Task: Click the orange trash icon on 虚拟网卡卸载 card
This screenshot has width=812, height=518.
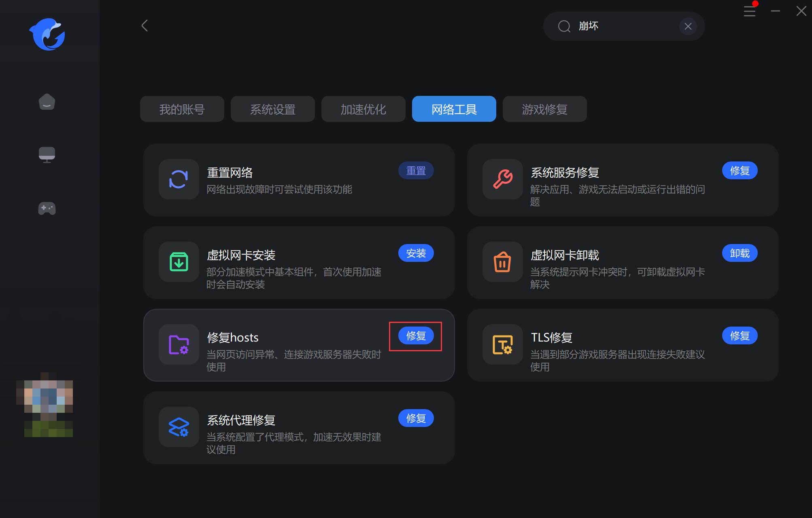Action: click(502, 262)
